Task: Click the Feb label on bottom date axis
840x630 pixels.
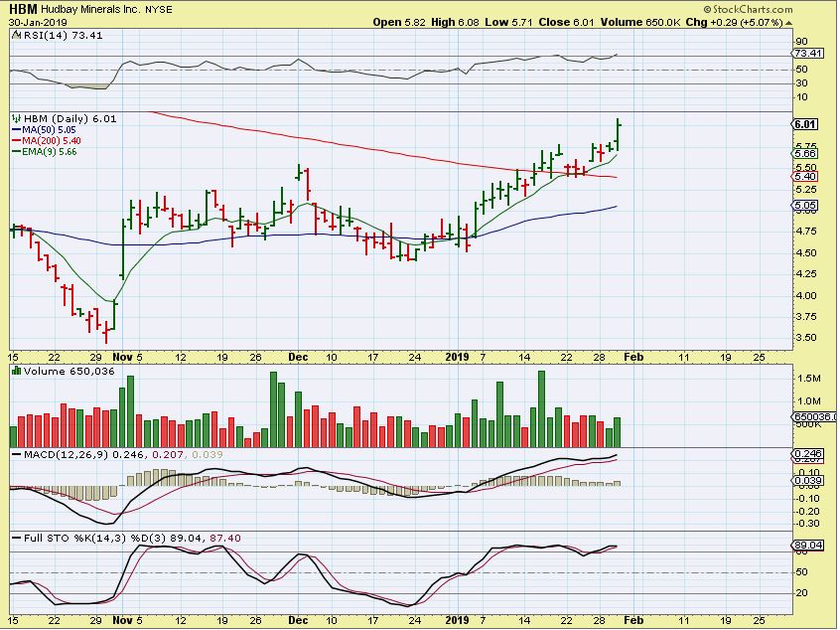Action: [x=633, y=620]
